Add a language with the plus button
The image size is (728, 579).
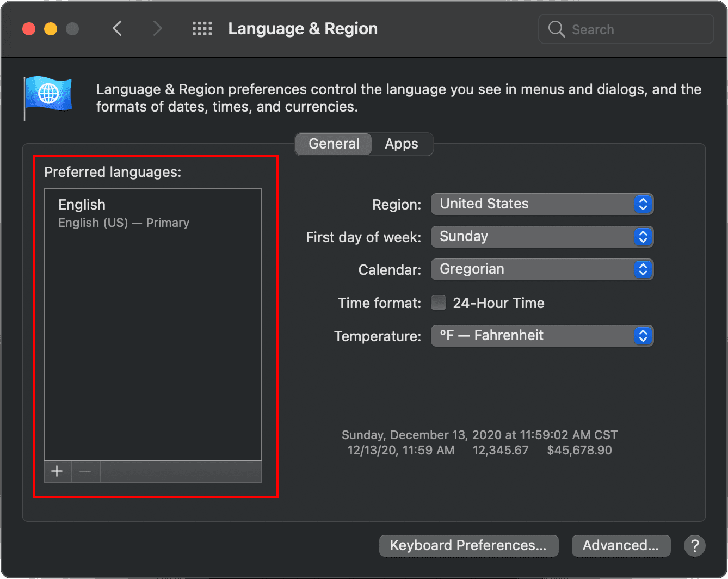click(58, 471)
